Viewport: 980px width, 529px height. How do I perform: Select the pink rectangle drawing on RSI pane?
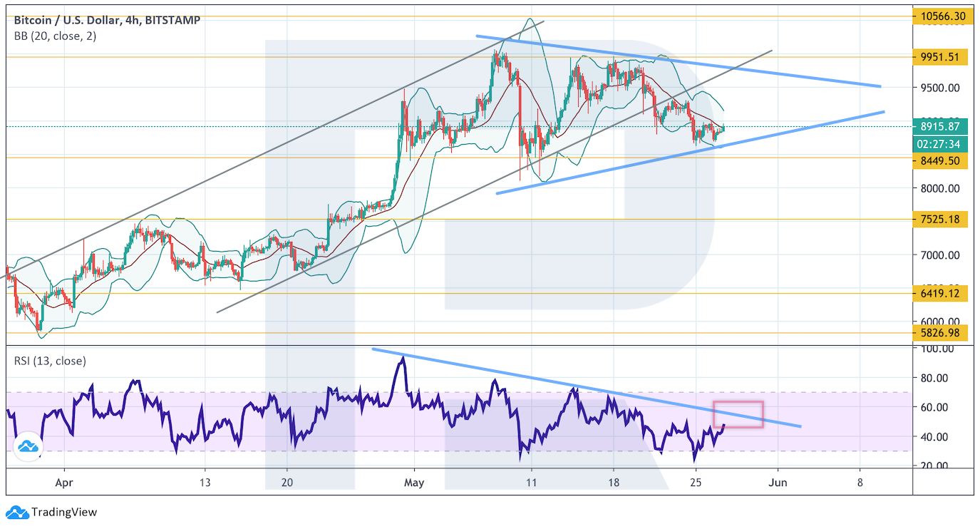pyautogui.click(x=738, y=414)
